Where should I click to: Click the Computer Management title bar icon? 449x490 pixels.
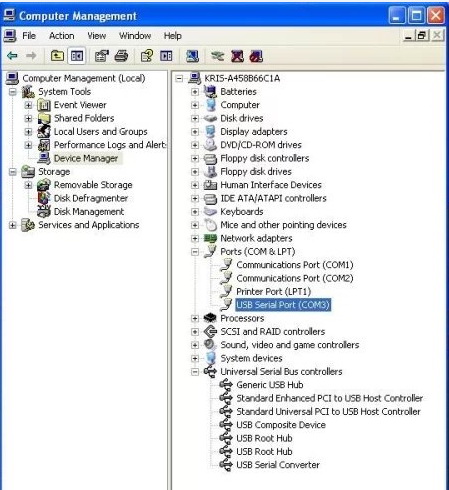coord(9,15)
